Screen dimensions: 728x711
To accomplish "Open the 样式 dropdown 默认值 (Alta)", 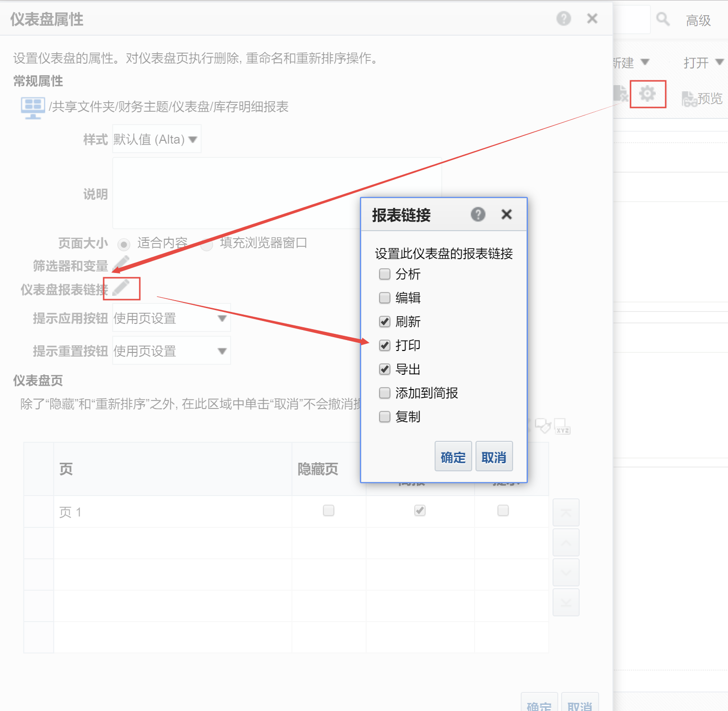I will tap(156, 139).
